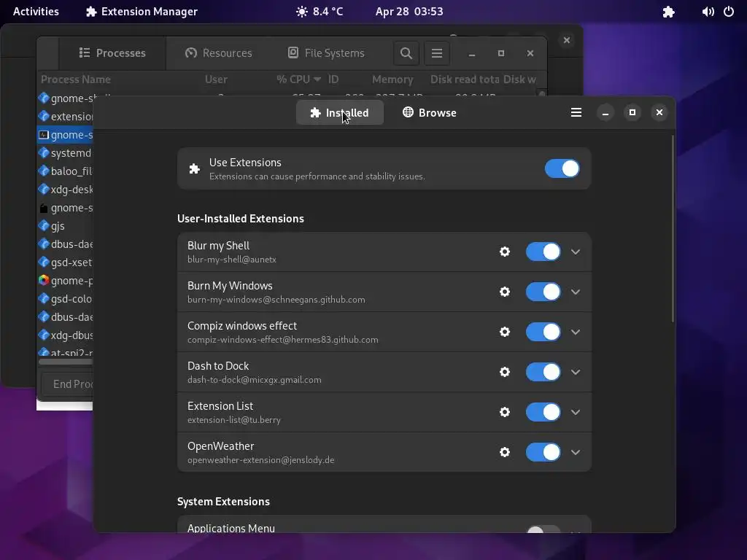Disable the Blur my Shell extension
Image resolution: width=747 pixels, height=560 pixels.
pos(543,252)
